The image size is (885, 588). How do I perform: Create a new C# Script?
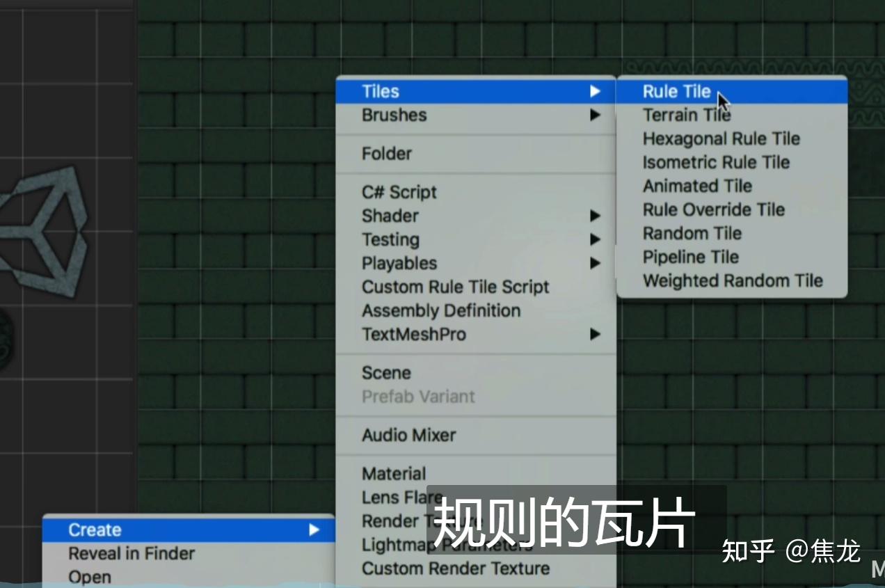pos(399,191)
